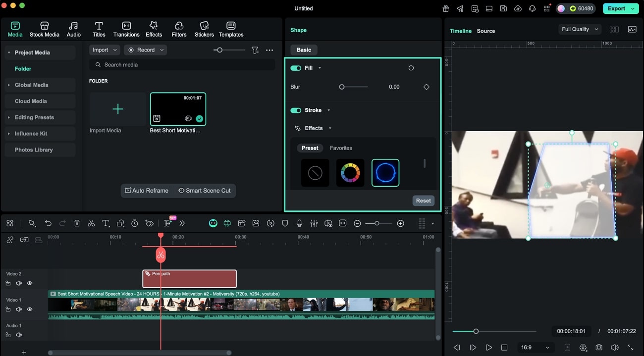Switch to the Favorites tab

coord(341,148)
